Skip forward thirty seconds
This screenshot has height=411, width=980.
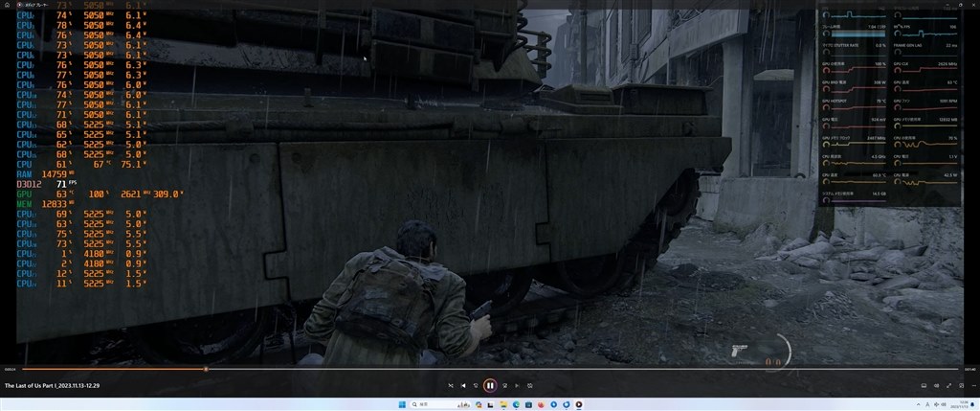click(504, 385)
